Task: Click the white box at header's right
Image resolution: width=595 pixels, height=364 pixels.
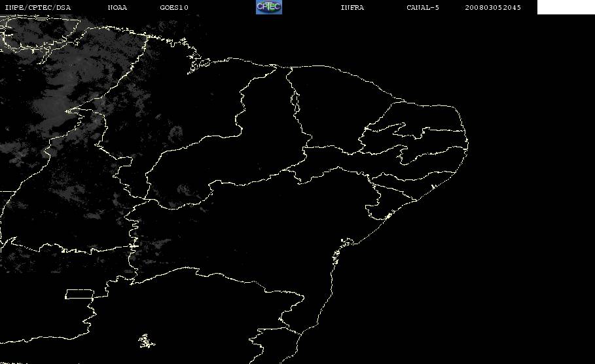Action: (x=566, y=7)
